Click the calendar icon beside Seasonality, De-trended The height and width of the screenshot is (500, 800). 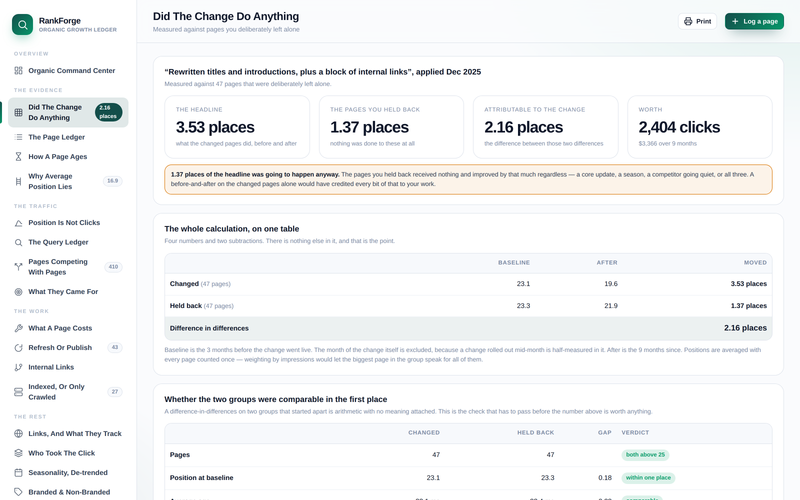point(18,472)
